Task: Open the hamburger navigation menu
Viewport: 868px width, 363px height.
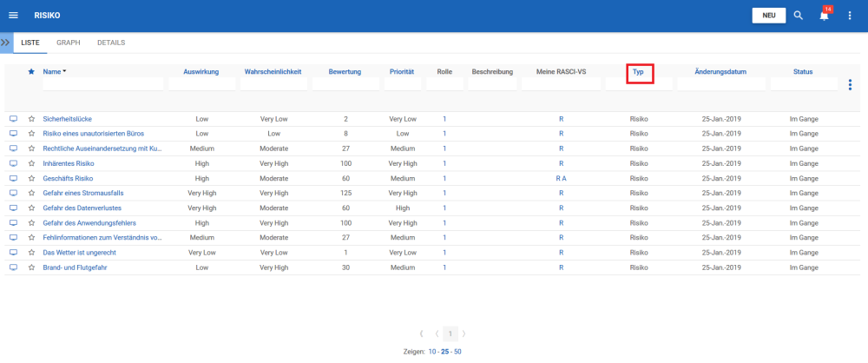Action: pyautogui.click(x=13, y=16)
